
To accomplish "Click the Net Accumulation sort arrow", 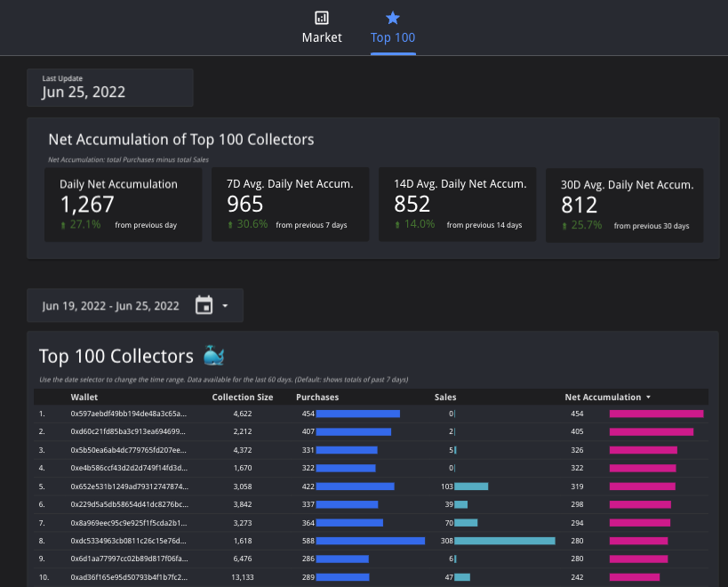I will (648, 397).
